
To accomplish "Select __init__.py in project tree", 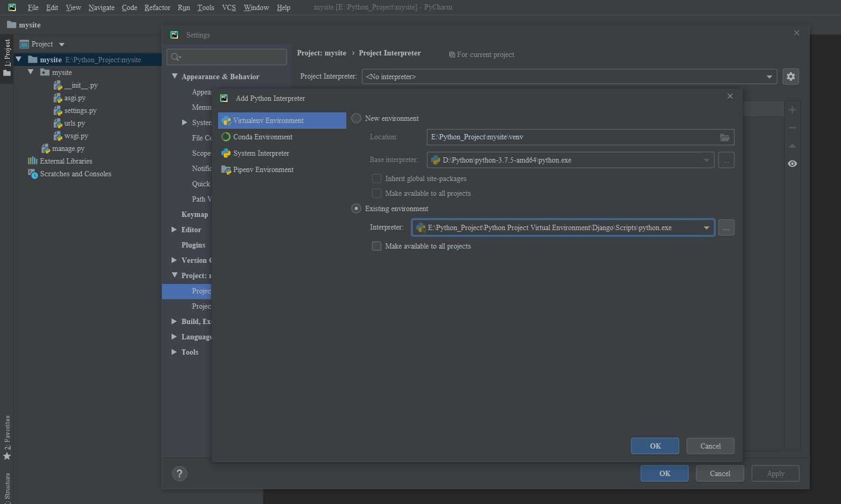I will coord(75,85).
